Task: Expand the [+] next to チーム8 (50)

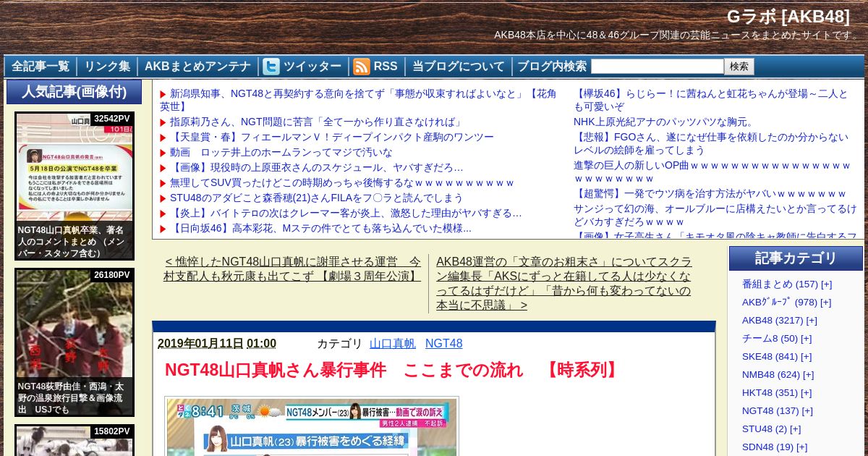Action: [x=806, y=339]
